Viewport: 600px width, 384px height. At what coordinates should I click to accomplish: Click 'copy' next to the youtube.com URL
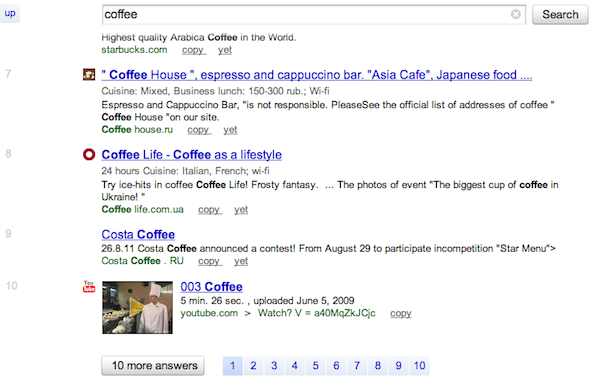401,313
